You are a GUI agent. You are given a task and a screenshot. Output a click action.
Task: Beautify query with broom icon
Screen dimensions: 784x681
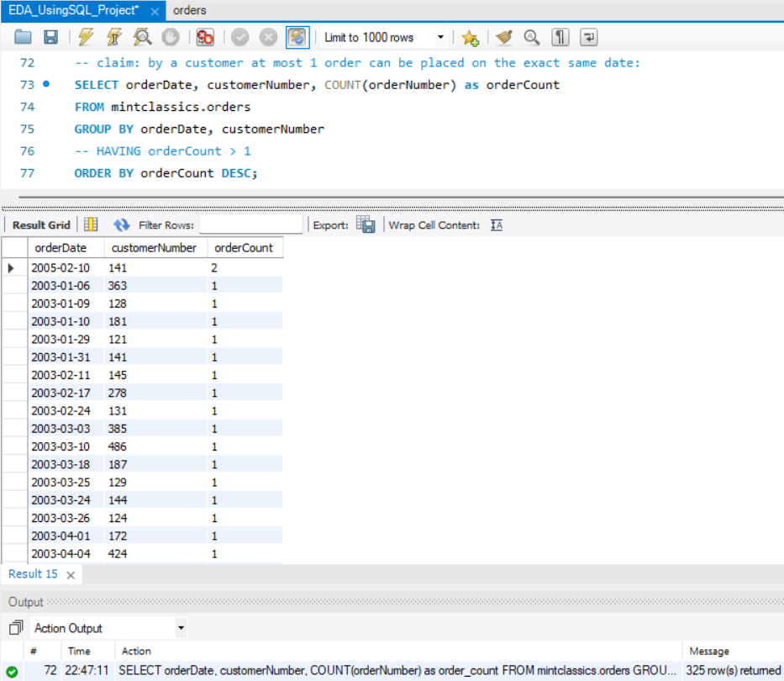point(504,38)
